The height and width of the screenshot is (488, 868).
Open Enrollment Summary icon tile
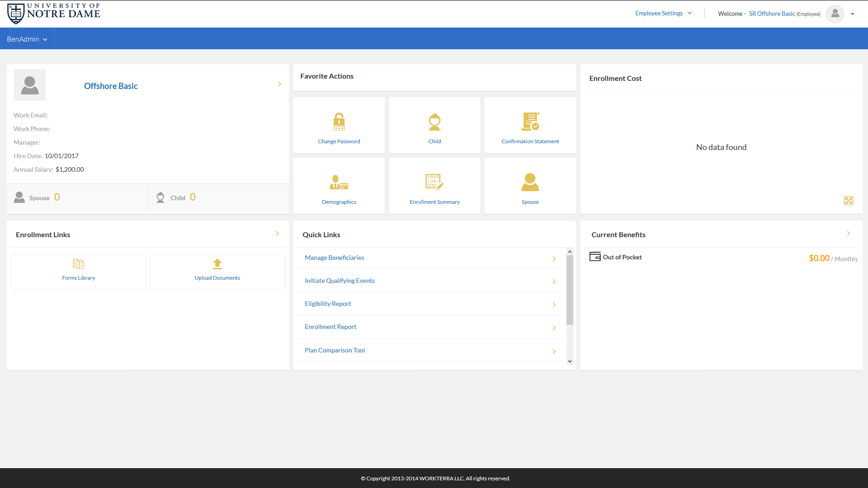pos(434,182)
